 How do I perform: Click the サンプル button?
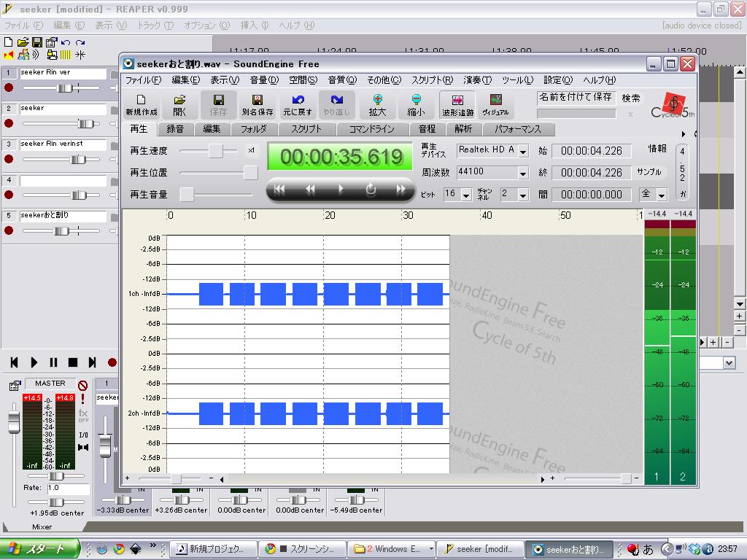click(649, 172)
